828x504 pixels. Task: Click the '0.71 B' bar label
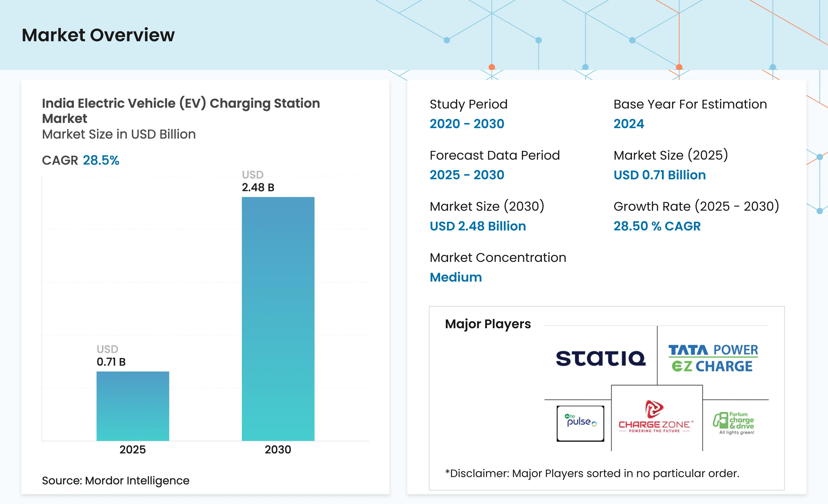(111, 362)
